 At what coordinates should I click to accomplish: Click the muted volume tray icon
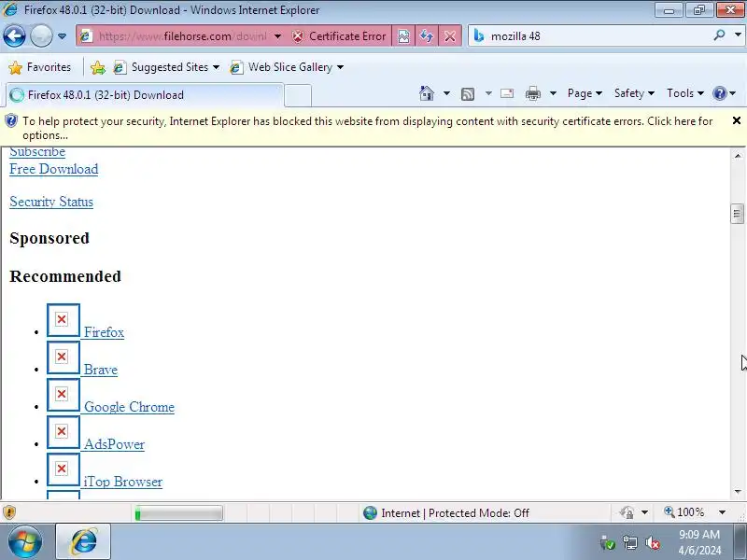(x=652, y=542)
